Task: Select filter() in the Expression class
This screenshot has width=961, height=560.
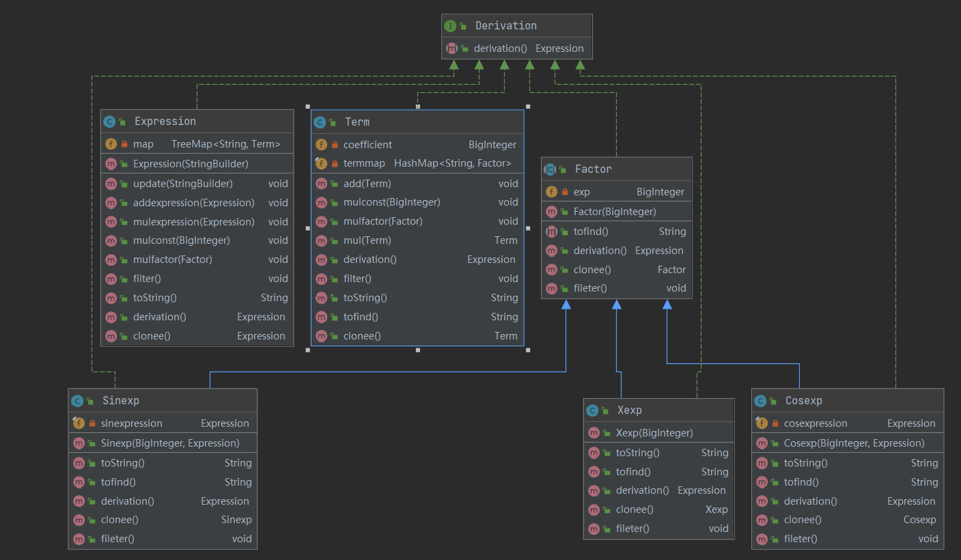Action: (147, 279)
